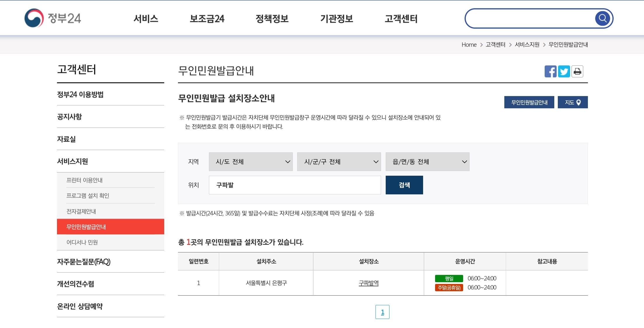Share page via the Facebook icon
The width and height of the screenshot is (644, 328).
[x=551, y=71]
